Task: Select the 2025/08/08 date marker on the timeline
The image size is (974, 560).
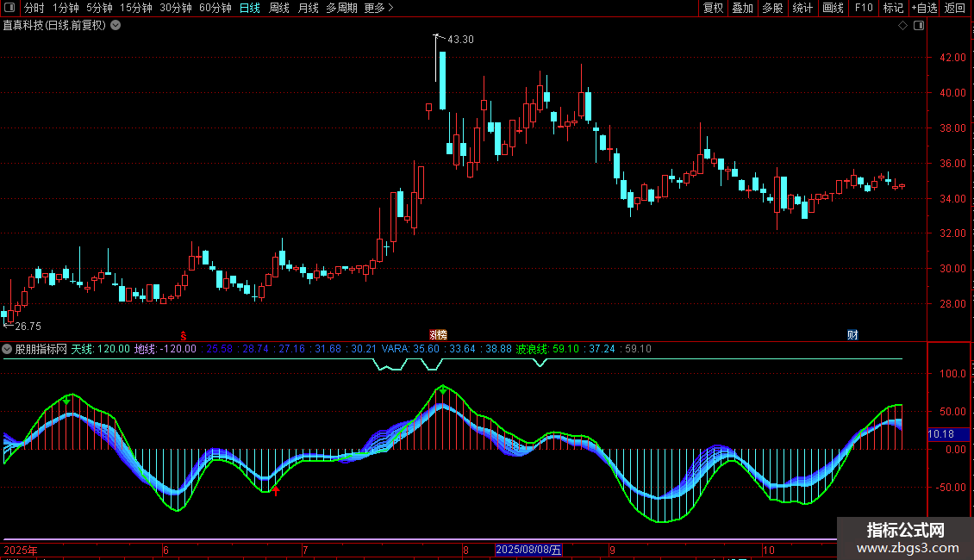Action: click(528, 550)
